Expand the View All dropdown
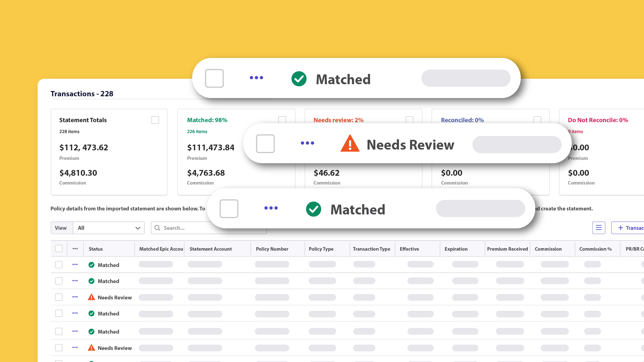Viewport: 644px width, 362px height. (x=109, y=228)
